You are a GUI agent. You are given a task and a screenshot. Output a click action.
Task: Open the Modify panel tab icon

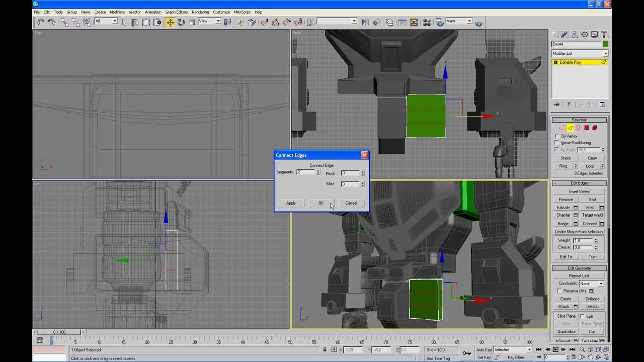(565, 35)
